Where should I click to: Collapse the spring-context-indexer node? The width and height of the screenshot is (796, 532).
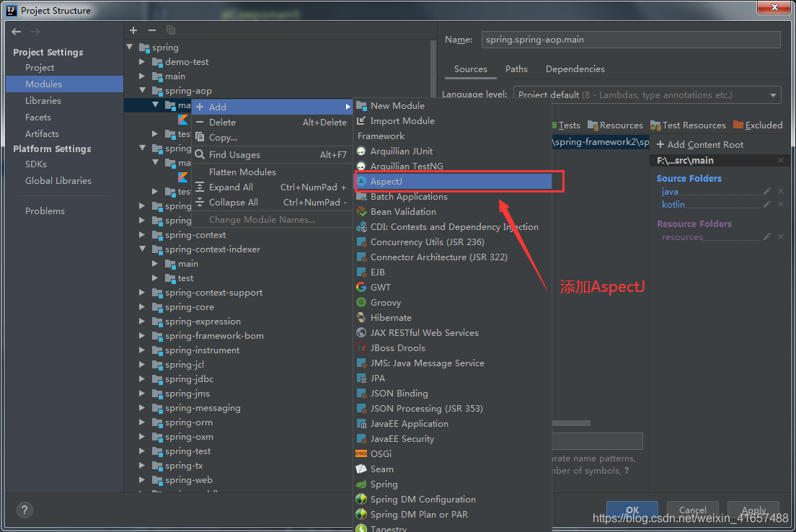[143, 249]
